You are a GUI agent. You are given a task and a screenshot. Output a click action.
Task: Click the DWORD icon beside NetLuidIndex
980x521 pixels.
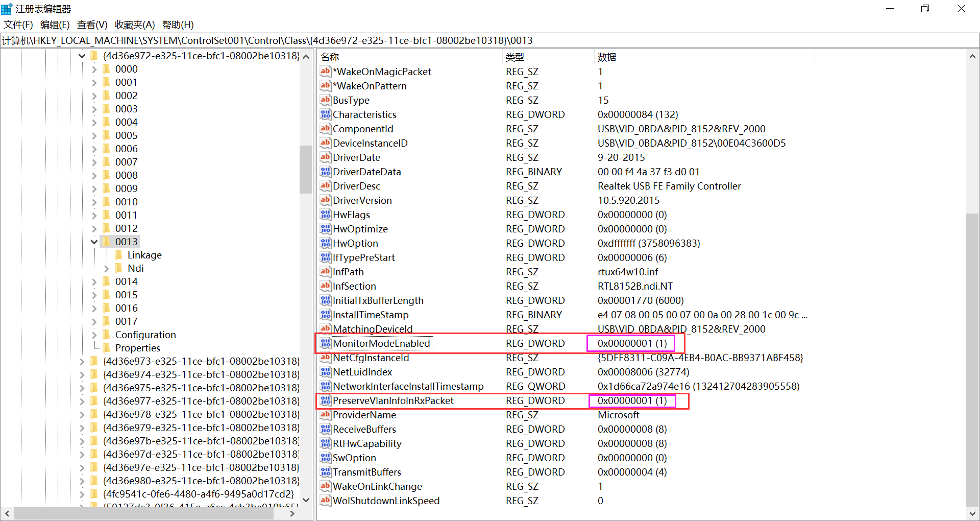tap(326, 372)
